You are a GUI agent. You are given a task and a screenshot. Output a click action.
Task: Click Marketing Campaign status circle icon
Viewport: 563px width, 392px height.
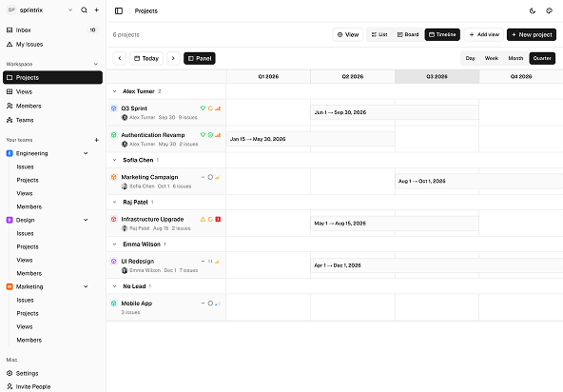click(x=210, y=177)
